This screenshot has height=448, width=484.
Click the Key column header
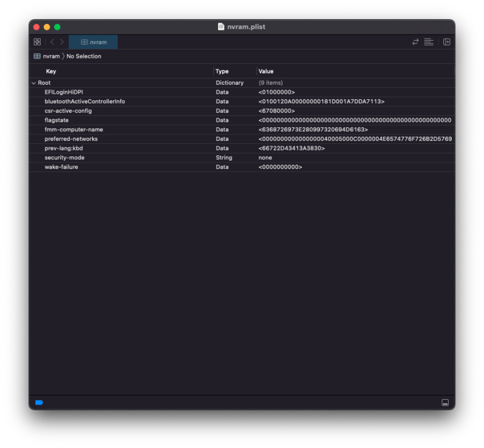pos(51,71)
